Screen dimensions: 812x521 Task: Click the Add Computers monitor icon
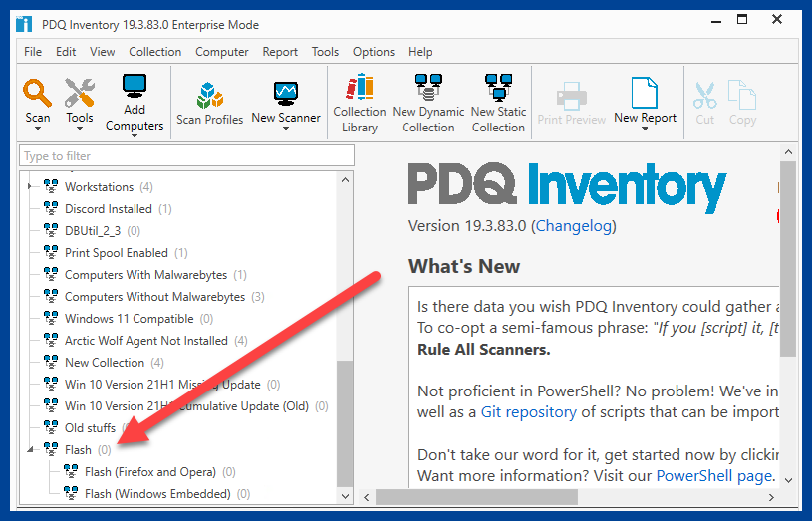point(135,86)
